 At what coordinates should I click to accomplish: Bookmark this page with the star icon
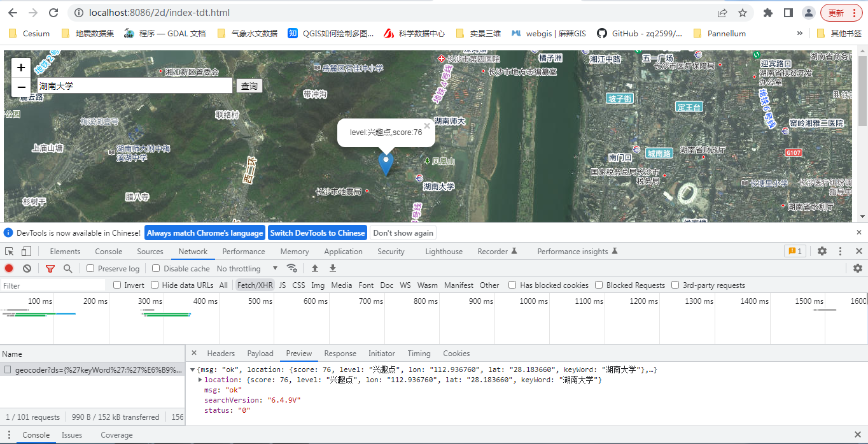point(743,13)
